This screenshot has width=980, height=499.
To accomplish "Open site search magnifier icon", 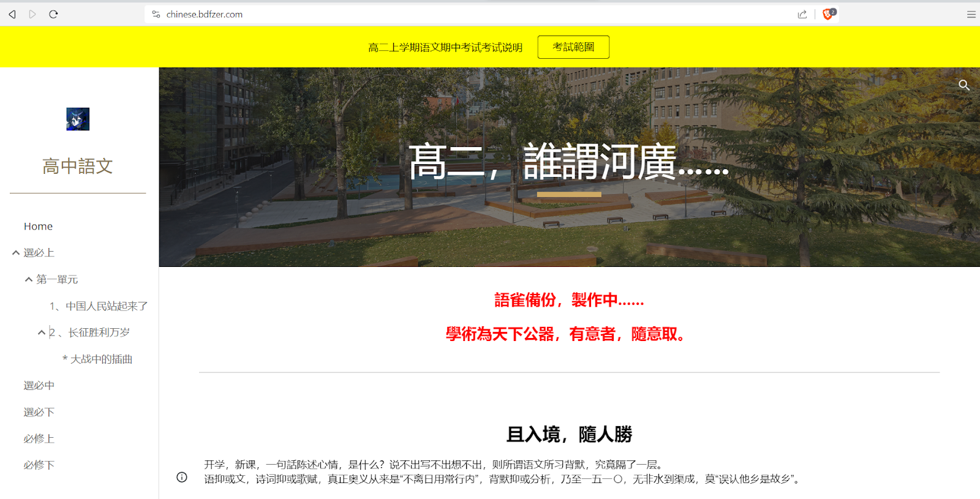I will 963,85.
